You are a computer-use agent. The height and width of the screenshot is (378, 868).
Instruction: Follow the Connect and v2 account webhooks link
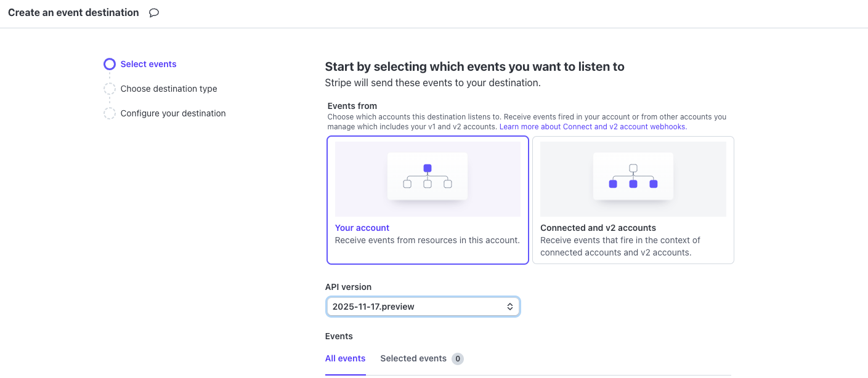click(x=592, y=126)
